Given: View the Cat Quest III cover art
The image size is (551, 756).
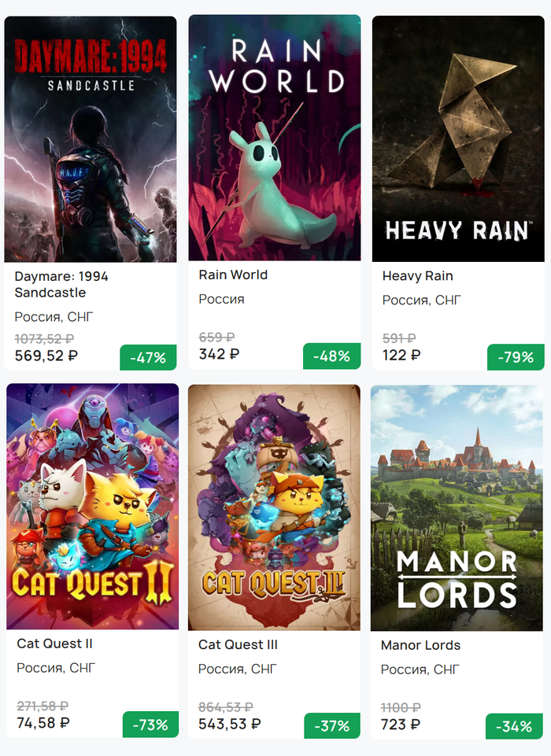Looking at the screenshot, I should click(274, 507).
